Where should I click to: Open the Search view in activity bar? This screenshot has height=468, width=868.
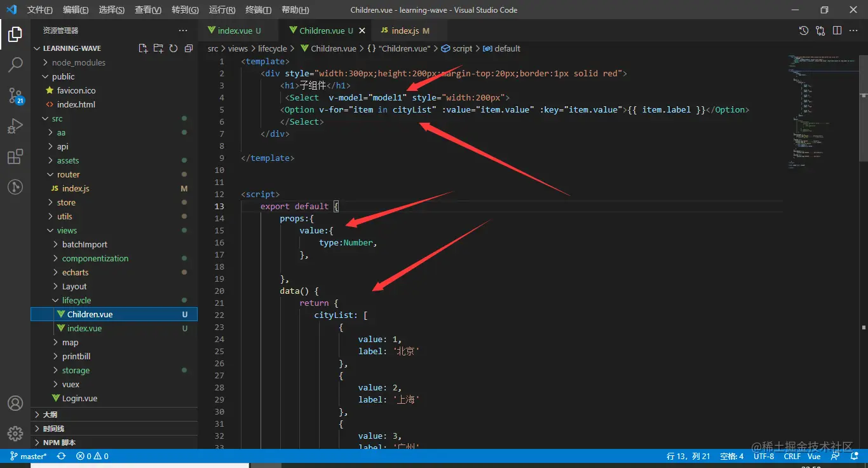(15, 65)
